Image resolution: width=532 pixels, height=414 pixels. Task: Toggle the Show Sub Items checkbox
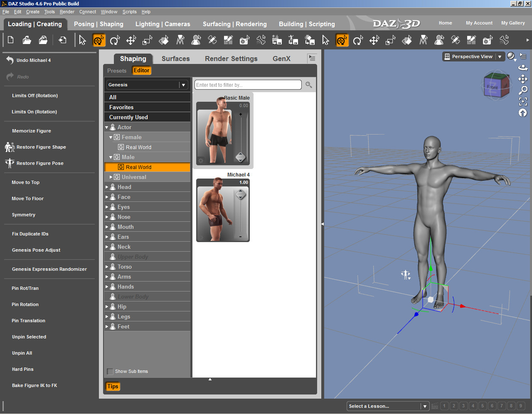[x=110, y=371]
